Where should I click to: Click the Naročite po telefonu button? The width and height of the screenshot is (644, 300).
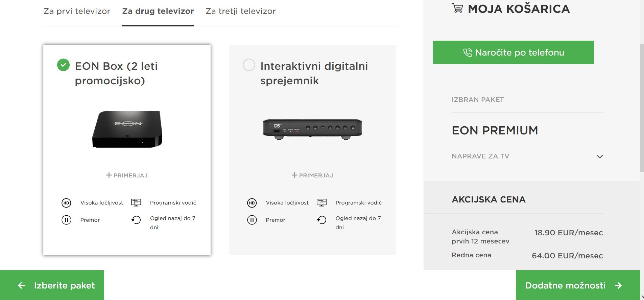tap(513, 52)
